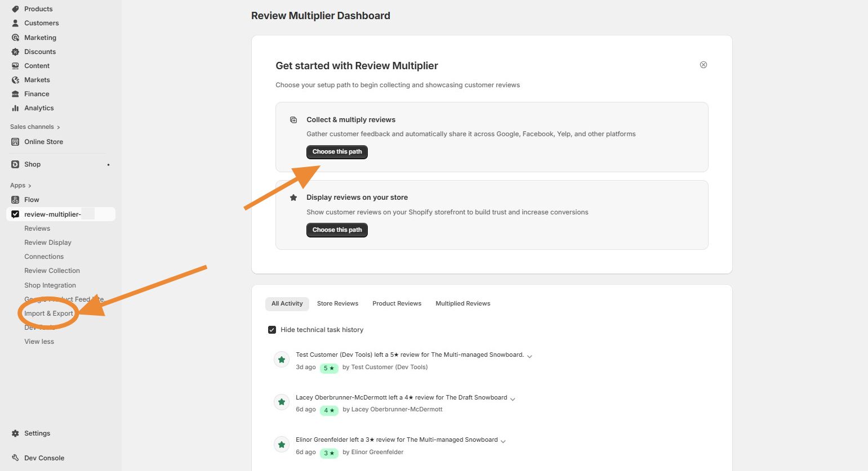The image size is (868, 471).
Task: Click the Customers person icon
Action: [x=15, y=23]
